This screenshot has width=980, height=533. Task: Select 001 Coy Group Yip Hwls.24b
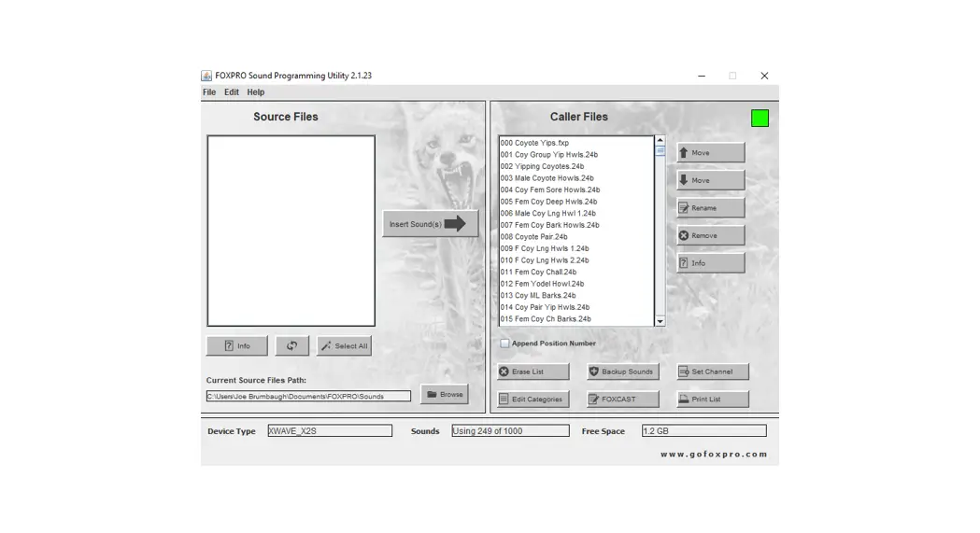point(576,155)
